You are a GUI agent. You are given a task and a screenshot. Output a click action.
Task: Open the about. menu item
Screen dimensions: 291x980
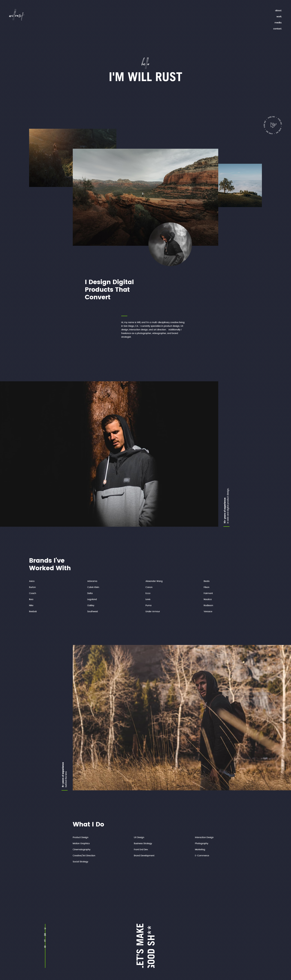(278, 11)
